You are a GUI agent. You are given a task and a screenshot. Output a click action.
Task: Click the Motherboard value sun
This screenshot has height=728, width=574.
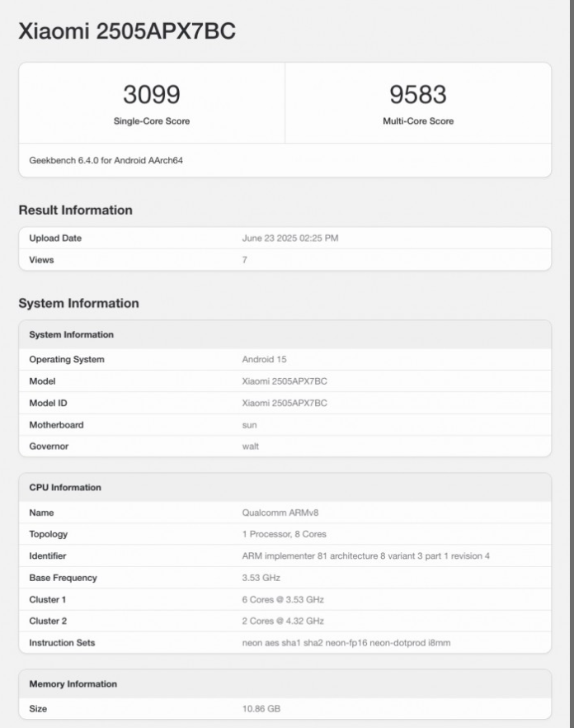249,424
